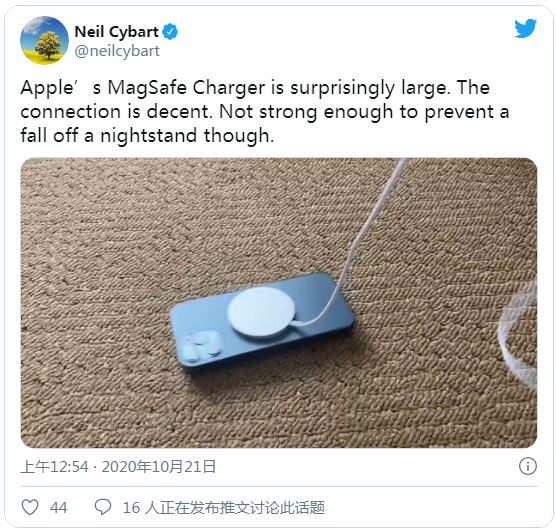Click the white MagSafe puck in video

coord(262,313)
